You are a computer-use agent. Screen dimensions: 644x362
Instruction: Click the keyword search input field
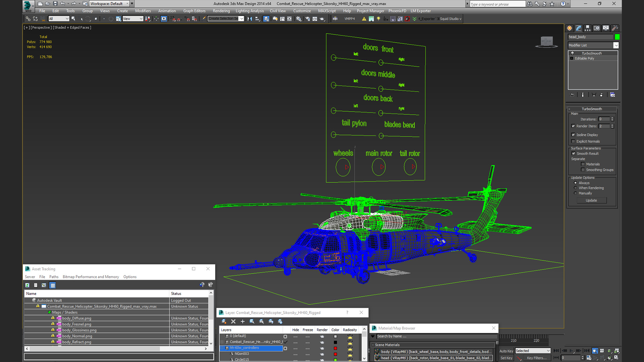(497, 4)
